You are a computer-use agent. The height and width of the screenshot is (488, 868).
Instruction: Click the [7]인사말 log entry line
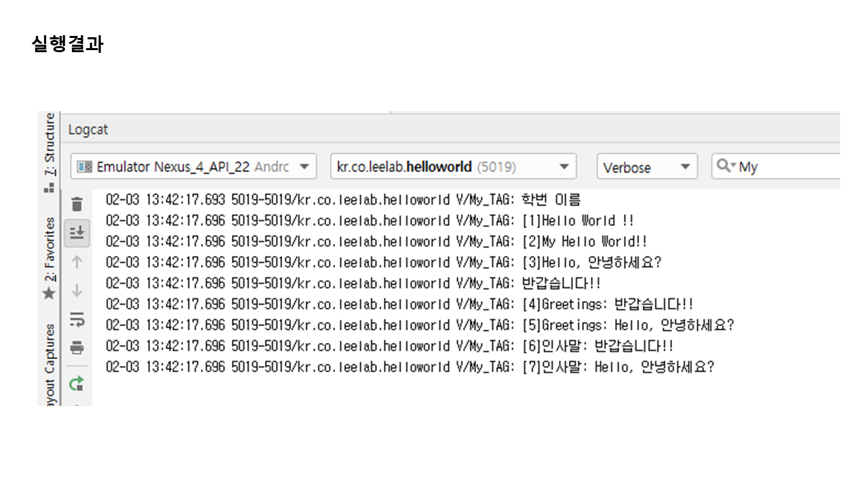click(x=410, y=367)
